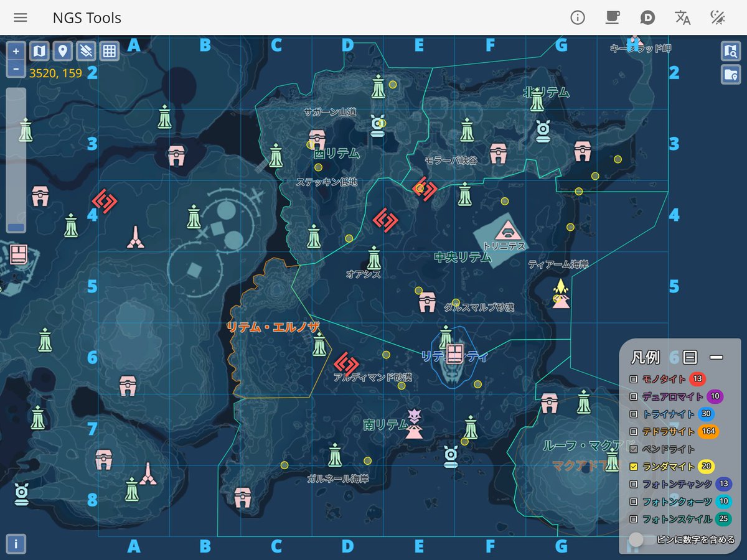
Task: Click the ステッキン低地 map label
Action: [327, 182]
